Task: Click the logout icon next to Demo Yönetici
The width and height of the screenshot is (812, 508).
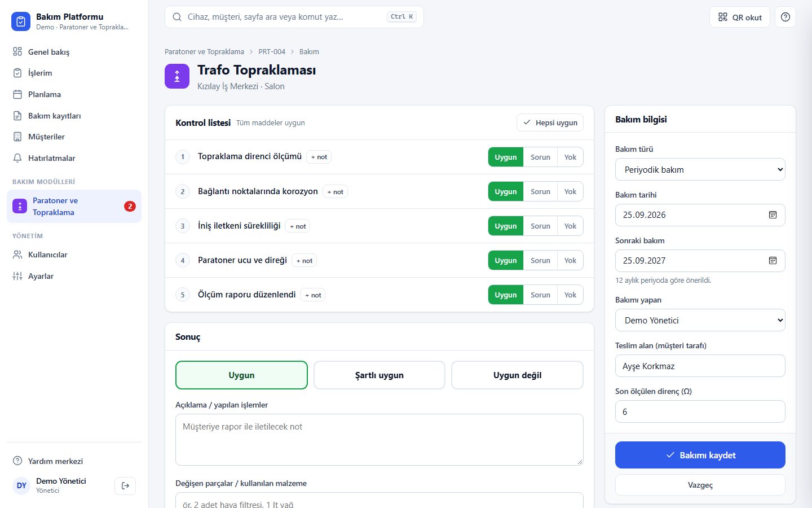Action: pyautogui.click(x=125, y=485)
